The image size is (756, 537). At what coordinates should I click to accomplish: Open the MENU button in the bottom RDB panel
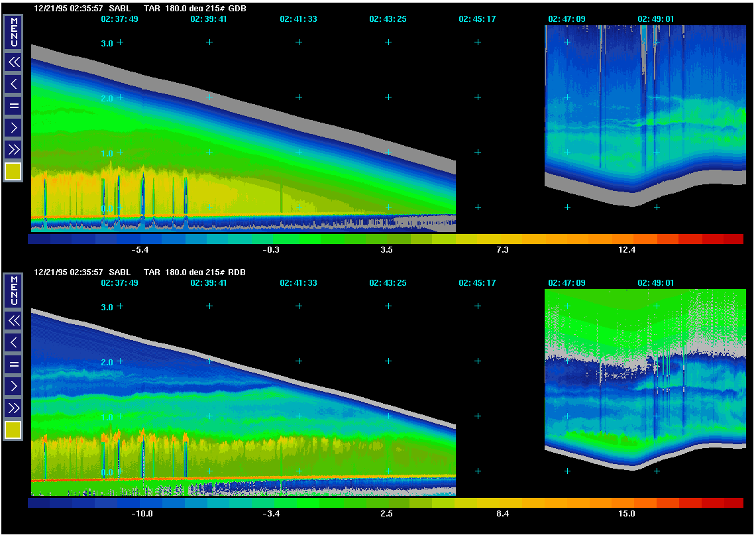(x=13, y=291)
